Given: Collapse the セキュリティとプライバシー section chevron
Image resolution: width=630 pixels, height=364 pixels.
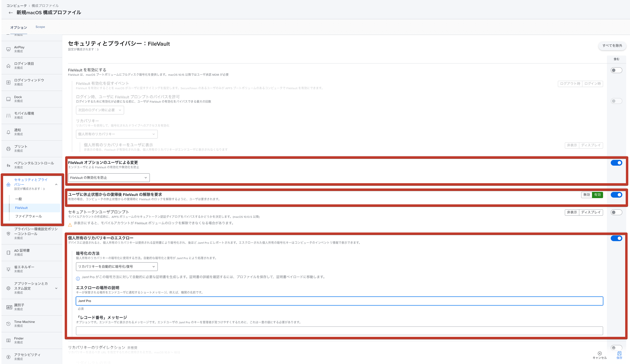Looking at the screenshot, I should point(56,184).
